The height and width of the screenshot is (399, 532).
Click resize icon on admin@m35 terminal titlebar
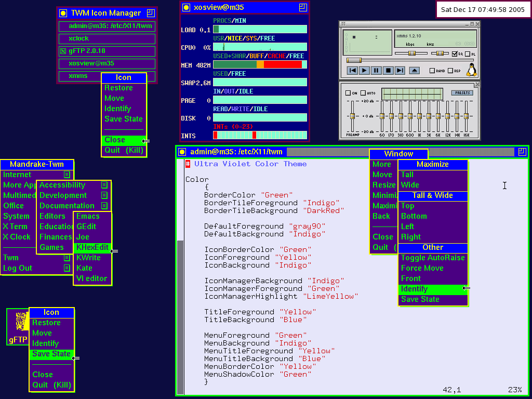(x=522, y=152)
